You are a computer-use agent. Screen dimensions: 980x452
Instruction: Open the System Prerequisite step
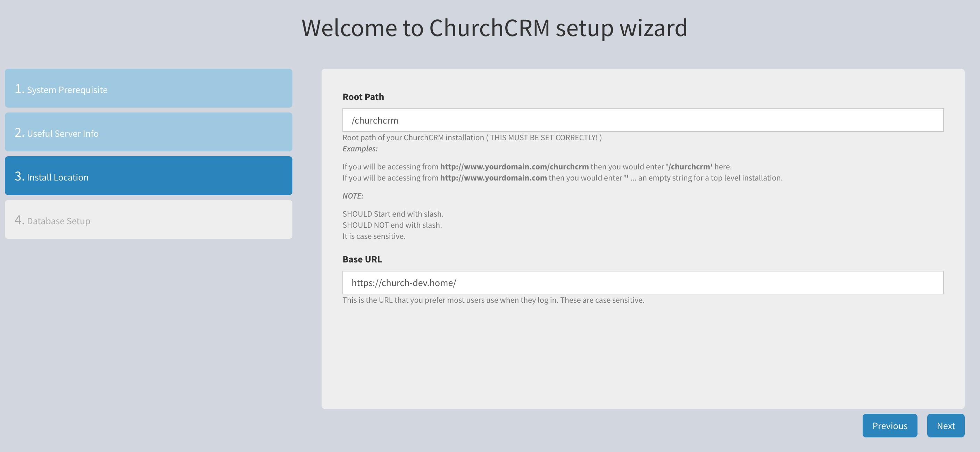(x=148, y=88)
